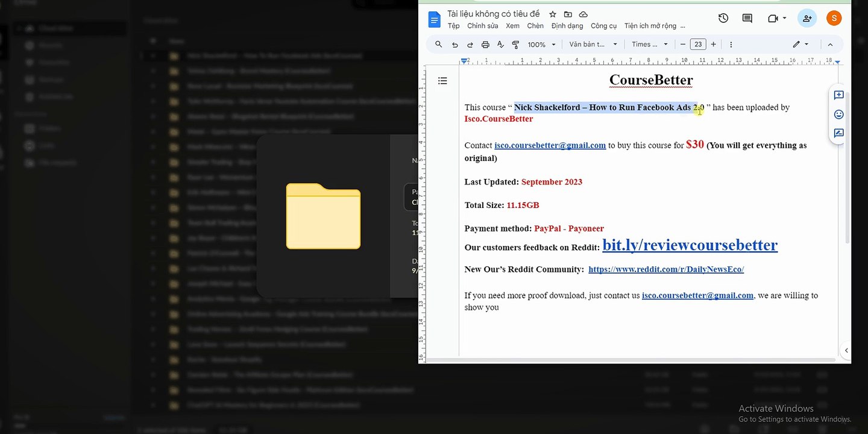Collapse the menus with the chevron
Viewport: 868px width, 434px height.
coord(830,45)
